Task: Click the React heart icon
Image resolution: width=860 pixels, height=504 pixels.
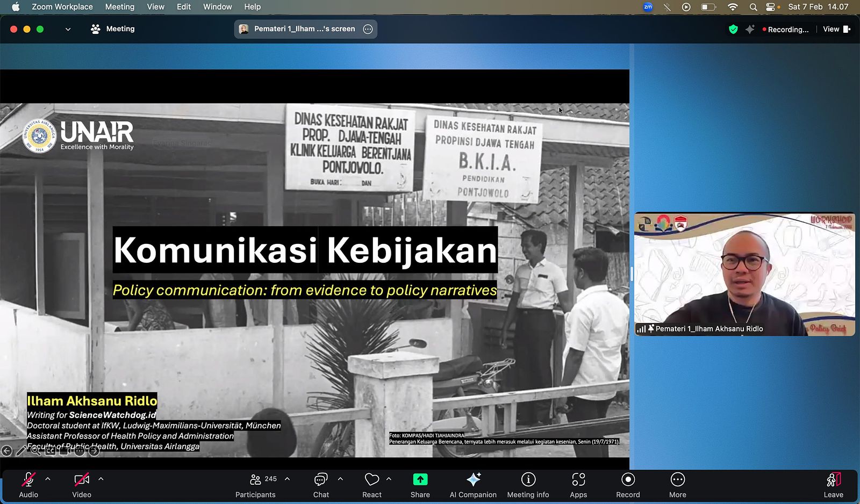Action: (372, 479)
